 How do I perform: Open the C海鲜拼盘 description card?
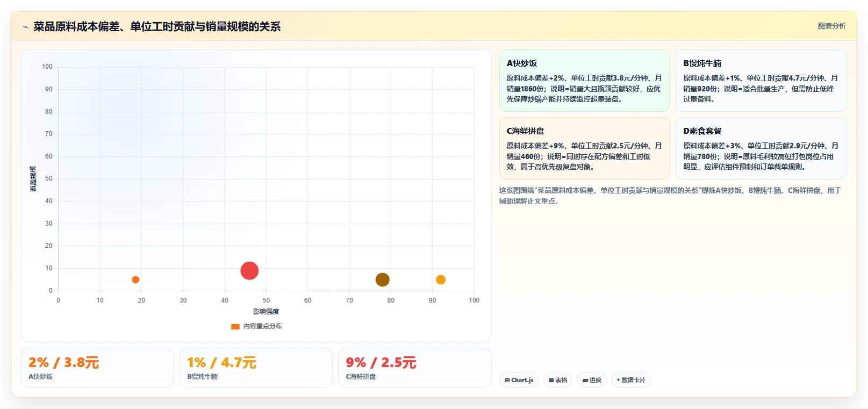(x=585, y=148)
